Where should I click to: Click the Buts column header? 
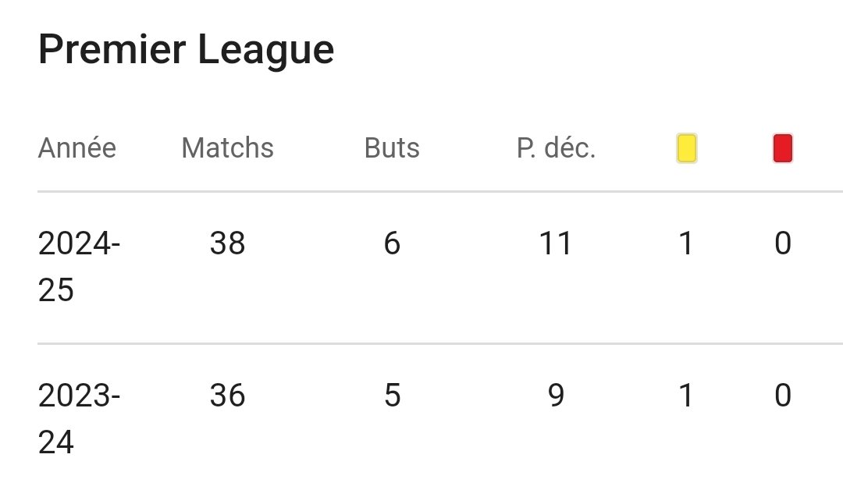tap(392, 147)
